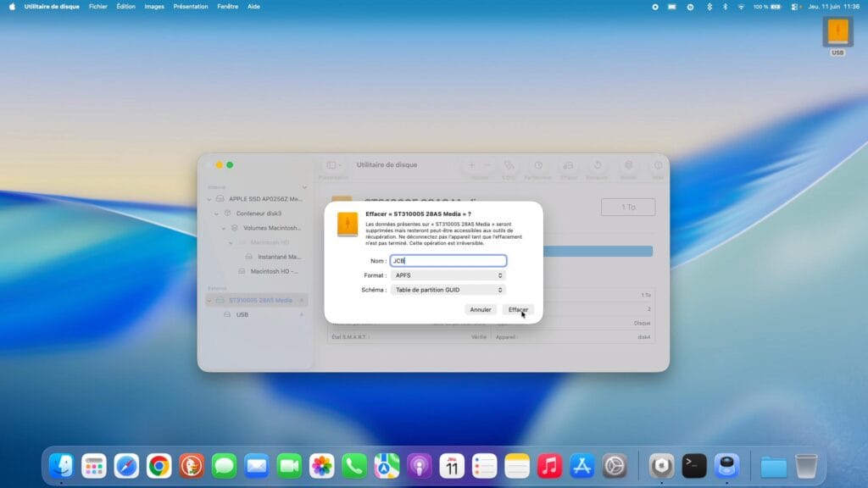The height and width of the screenshot is (488, 868).
Task: Open Podcasts from the Dock
Action: click(x=420, y=466)
